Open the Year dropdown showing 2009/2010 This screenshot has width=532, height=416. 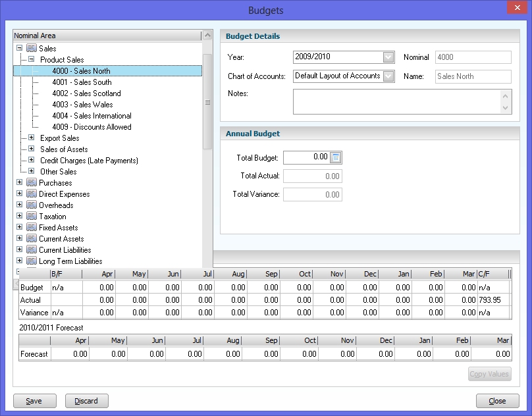tap(388, 57)
